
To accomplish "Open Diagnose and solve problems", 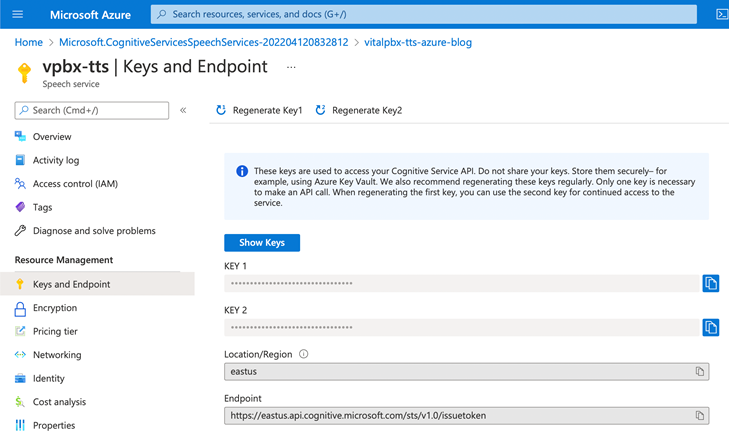I will click(94, 231).
